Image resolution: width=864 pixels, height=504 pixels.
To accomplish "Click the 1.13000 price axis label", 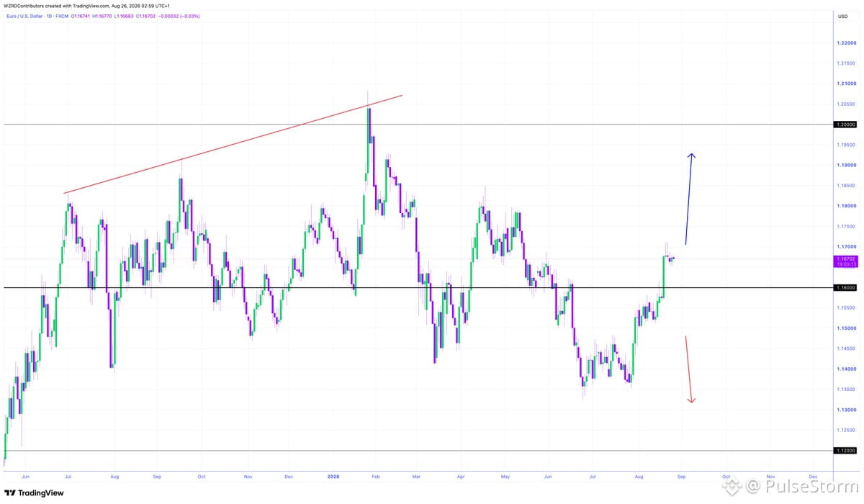I will pyautogui.click(x=845, y=410).
